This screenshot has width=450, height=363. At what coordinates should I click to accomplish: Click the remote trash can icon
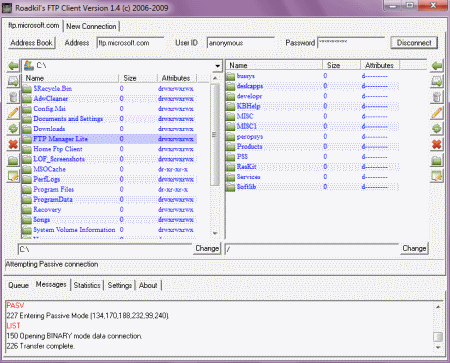437,97
